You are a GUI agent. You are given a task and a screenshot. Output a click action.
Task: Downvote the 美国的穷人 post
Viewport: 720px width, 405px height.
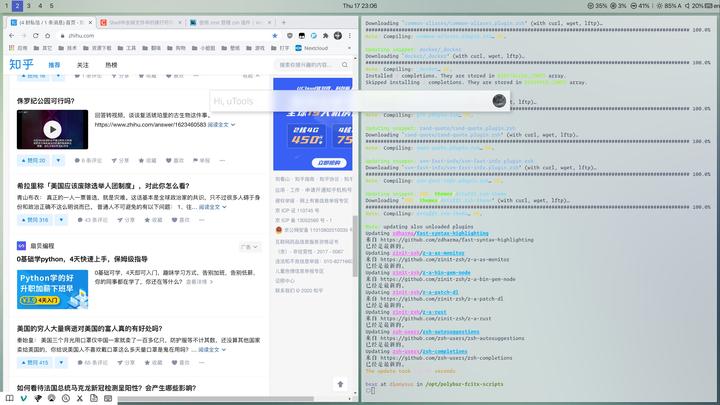[61, 363]
